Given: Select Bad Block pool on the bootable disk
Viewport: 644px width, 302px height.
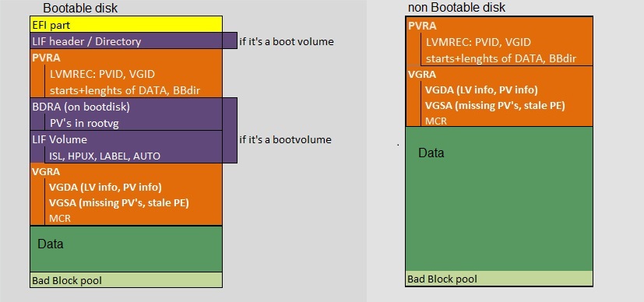Looking at the screenshot, I should click(x=126, y=280).
